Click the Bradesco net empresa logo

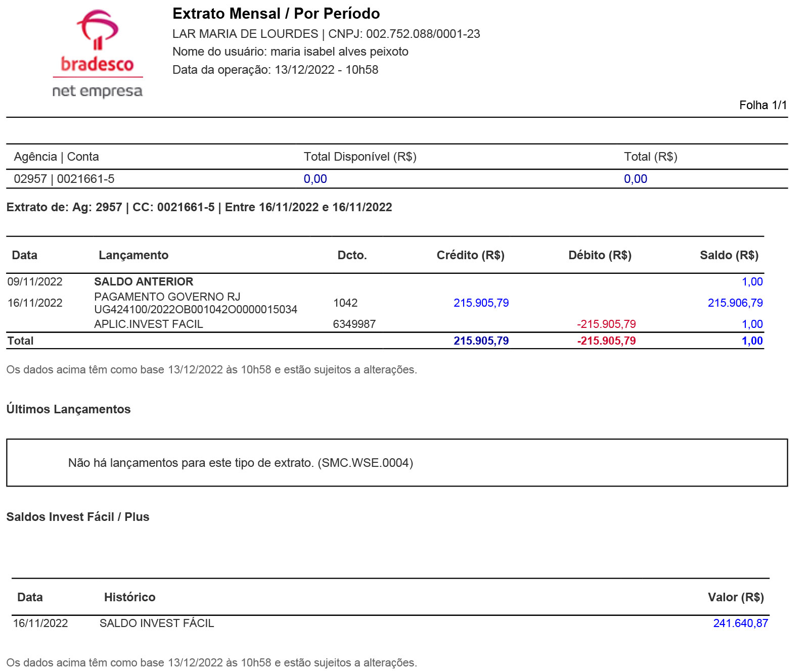(98, 54)
